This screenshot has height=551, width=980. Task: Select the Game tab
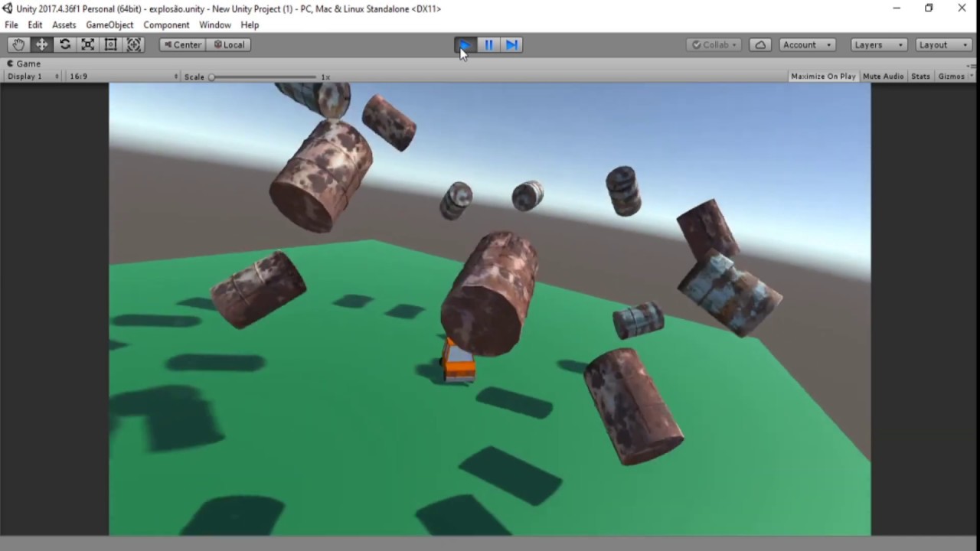tap(24, 64)
